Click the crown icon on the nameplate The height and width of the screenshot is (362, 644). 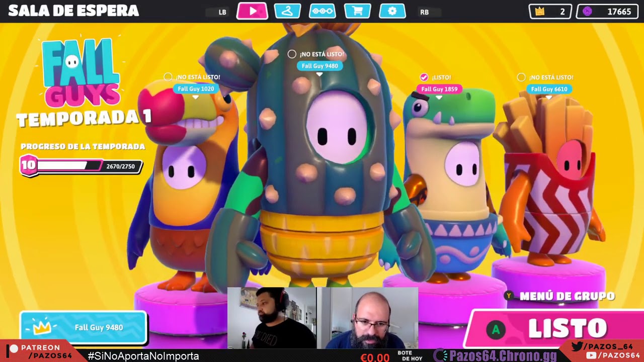click(x=42, y=327)
